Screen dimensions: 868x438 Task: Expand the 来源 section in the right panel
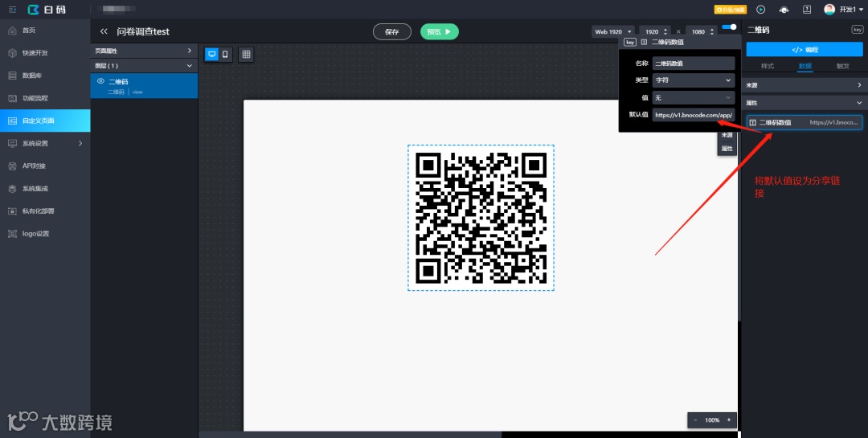click(x=805, y=85)
